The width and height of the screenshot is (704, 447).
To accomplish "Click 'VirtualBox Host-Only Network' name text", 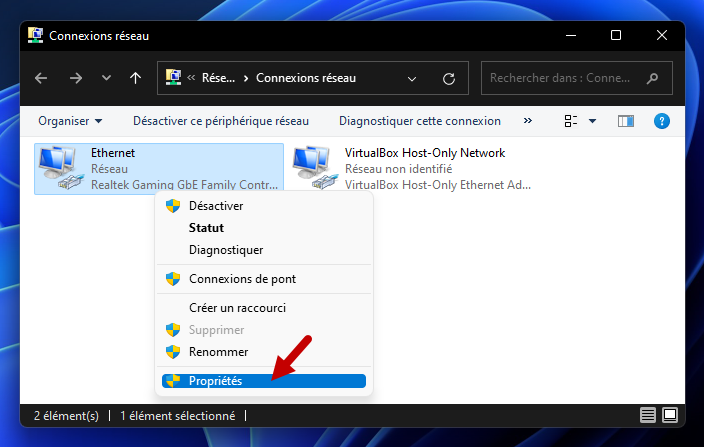I will click(x=425, y=153).
